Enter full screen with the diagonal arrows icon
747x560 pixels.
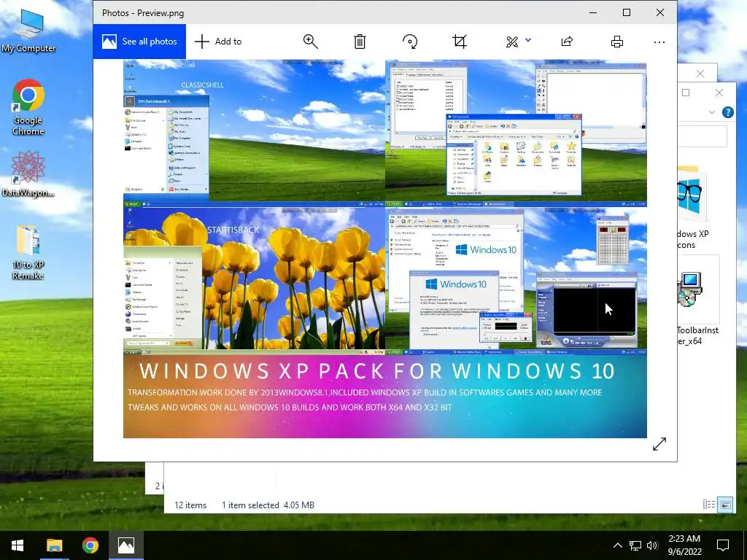coord(659,444)
